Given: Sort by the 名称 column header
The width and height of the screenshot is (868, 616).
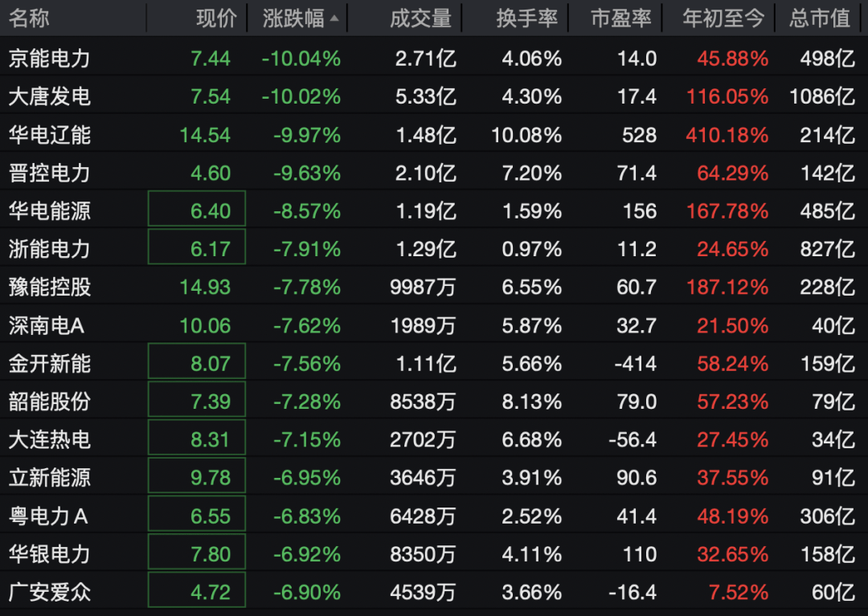Looking at the screenshot, I should 29,18.
